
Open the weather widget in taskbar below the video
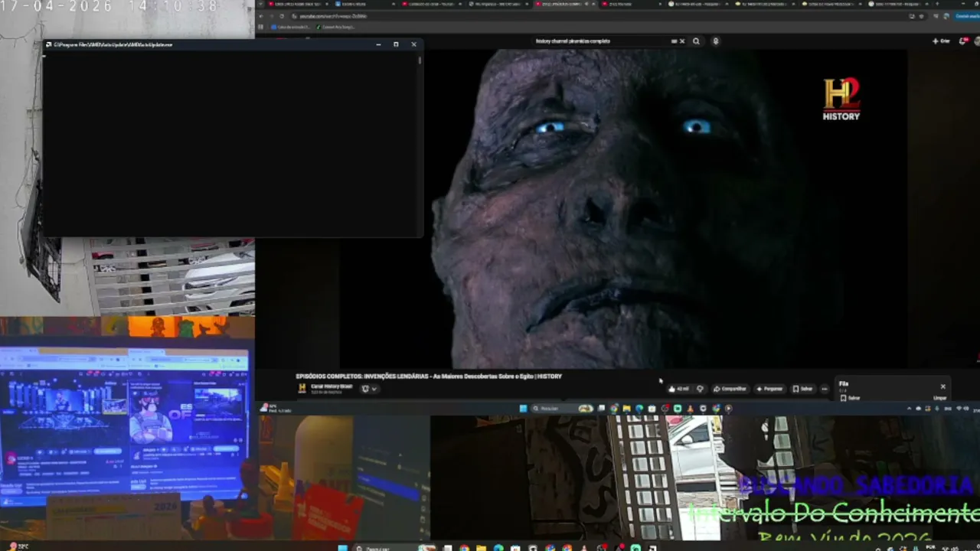click(x=275, y=409)
